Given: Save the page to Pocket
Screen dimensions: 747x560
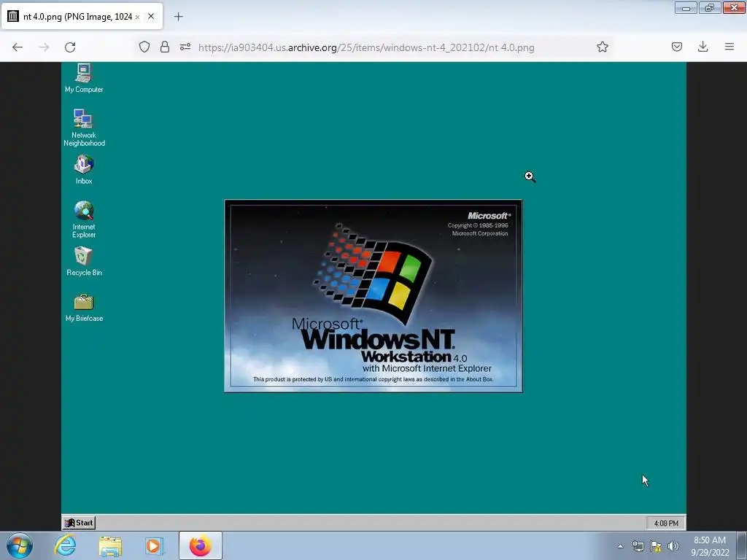Looking at the screenshot, I should coord(676,47).
